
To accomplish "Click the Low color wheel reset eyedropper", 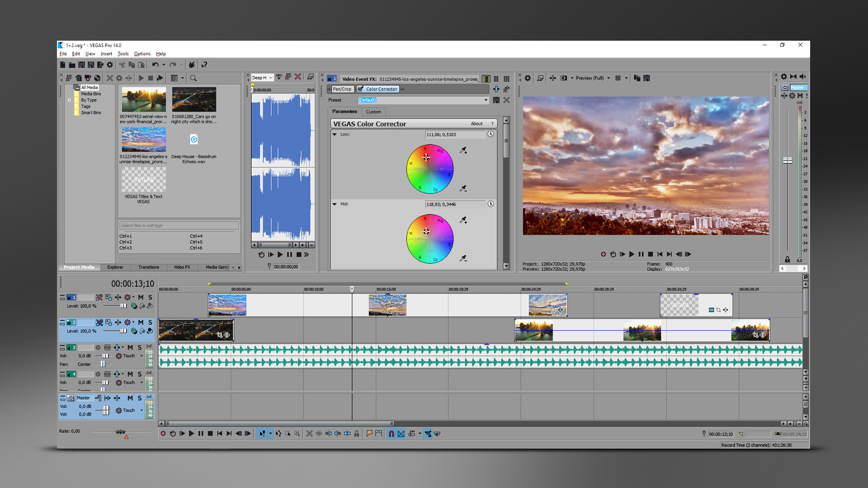I will pos(463,188).
